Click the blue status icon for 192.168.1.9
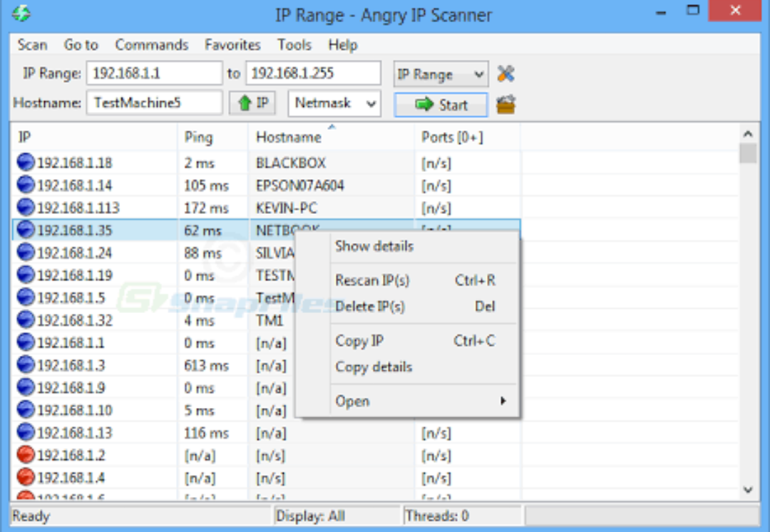This screenshot has width=770, height=532. pos(26,387)
